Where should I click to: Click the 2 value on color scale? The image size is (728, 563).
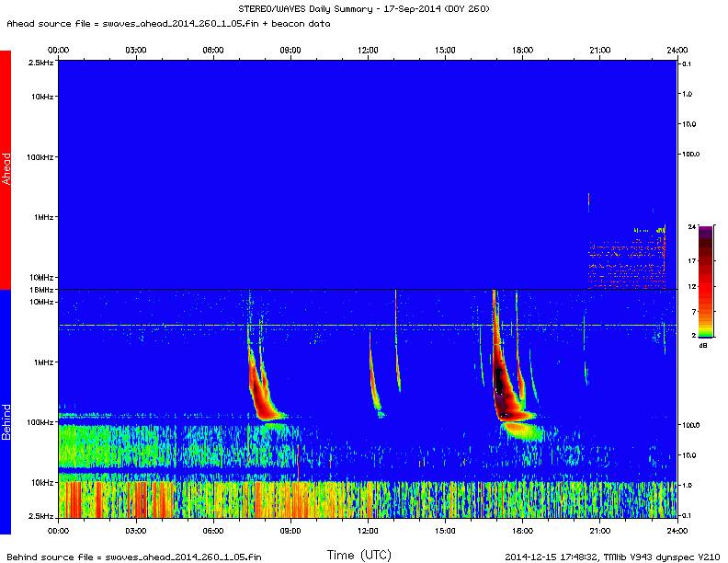[694, 335]
